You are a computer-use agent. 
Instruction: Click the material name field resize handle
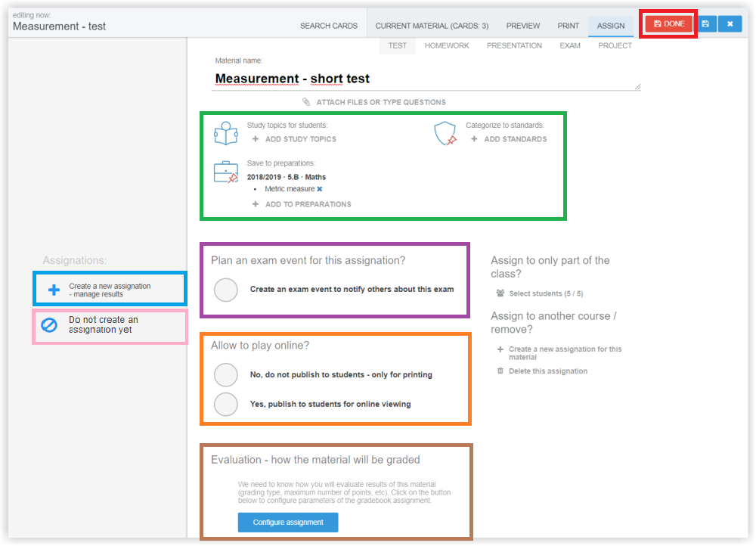pos(638,87)
